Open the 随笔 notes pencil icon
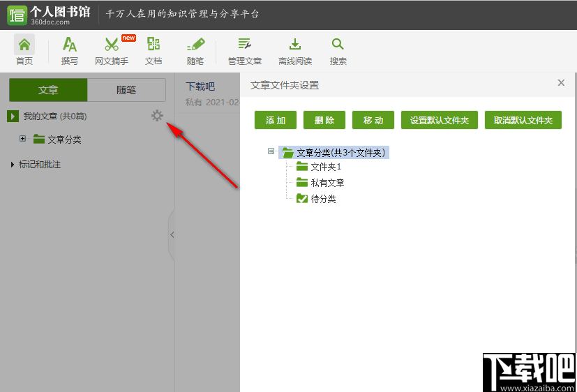 pyautogui.click(x=195, y=45)
